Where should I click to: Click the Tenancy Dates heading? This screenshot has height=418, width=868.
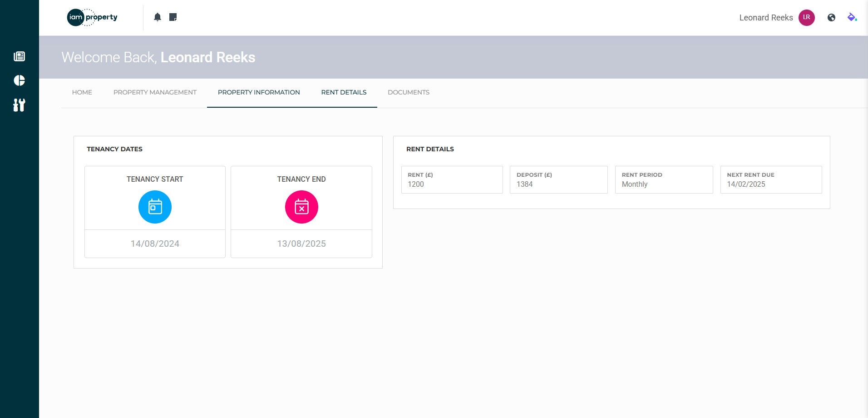[114, 149]
